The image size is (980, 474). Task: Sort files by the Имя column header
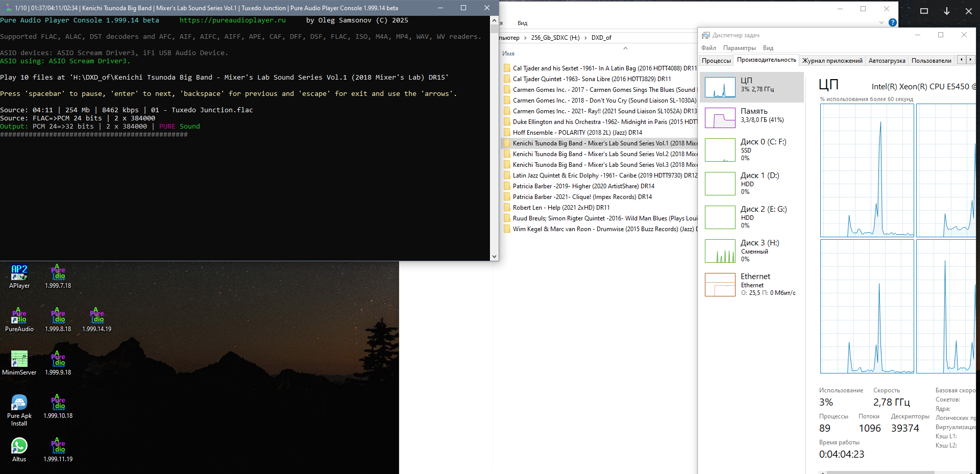(x=508, y=54)
